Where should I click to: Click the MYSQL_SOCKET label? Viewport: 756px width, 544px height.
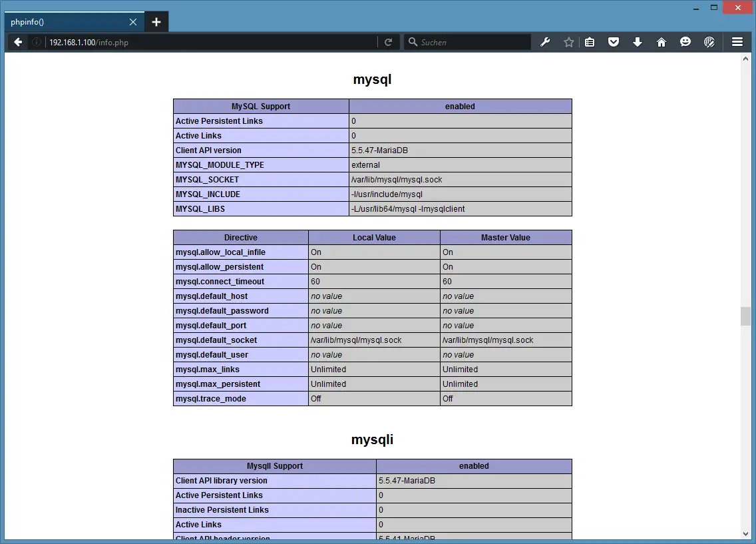pos(208,179)
